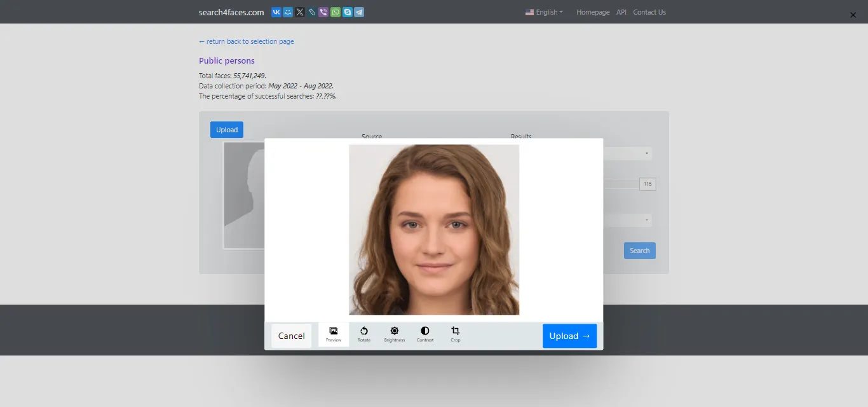Open the Contrast adjustment tool
868x407 pixels.
[424, 335]
